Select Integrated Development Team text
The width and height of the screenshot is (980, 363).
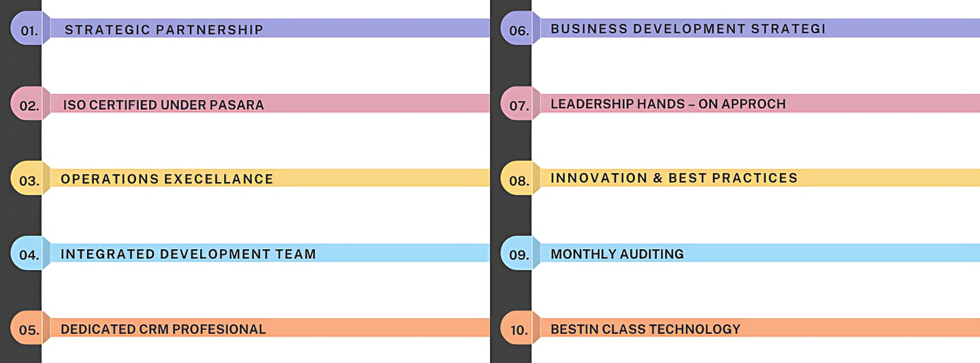[x=188, y=254]
